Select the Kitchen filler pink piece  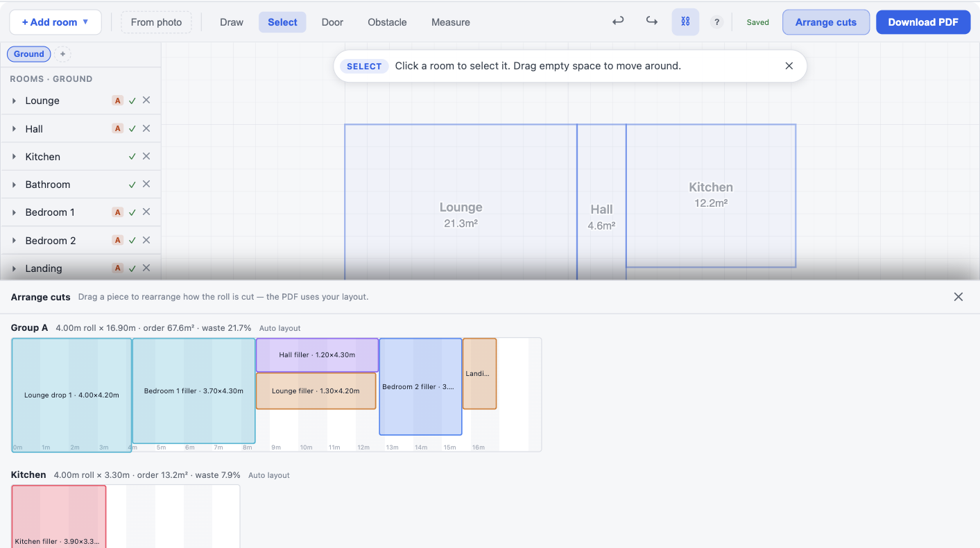[59, 516]
